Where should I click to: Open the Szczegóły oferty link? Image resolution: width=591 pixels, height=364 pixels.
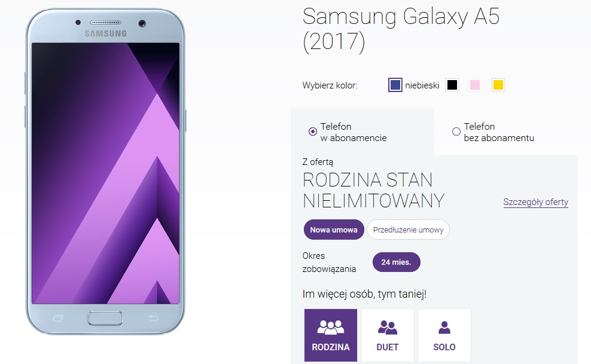coord(535,202)
